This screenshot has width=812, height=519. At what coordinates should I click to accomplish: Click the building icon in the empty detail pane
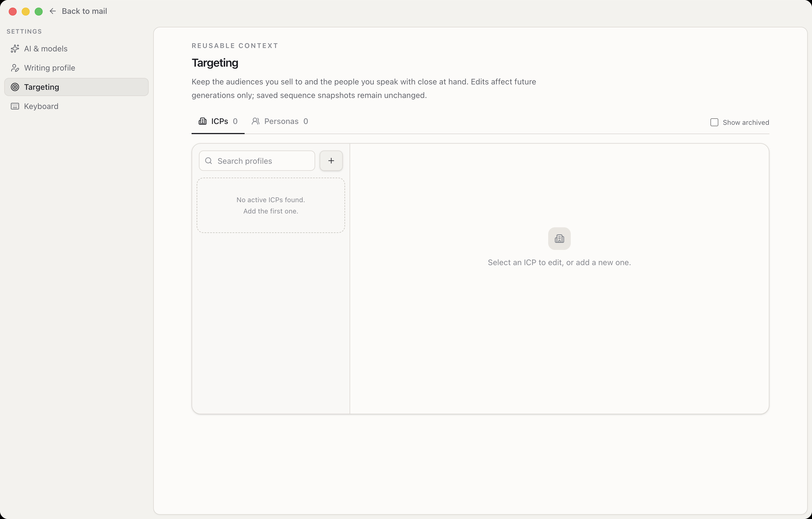pos(559,239)
